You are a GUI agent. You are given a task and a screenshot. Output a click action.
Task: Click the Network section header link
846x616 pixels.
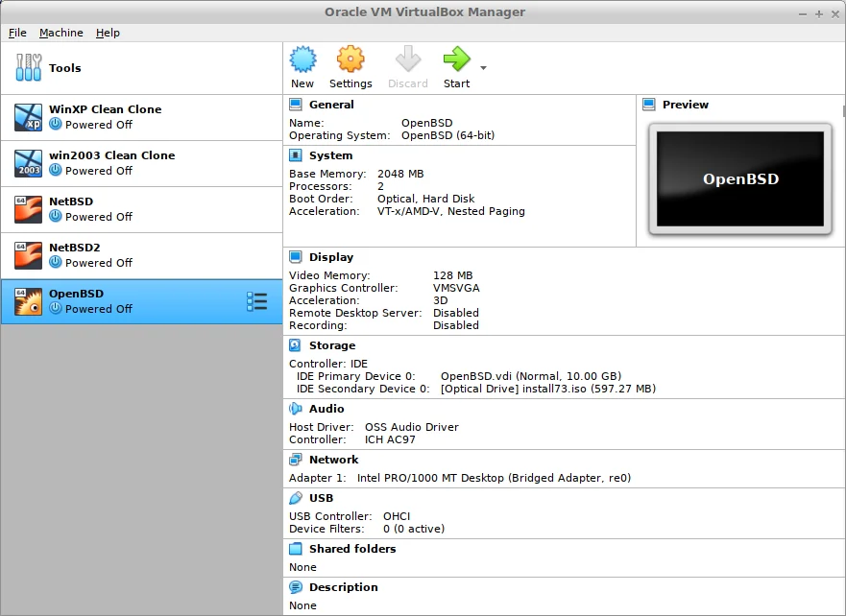coord(333,460)
